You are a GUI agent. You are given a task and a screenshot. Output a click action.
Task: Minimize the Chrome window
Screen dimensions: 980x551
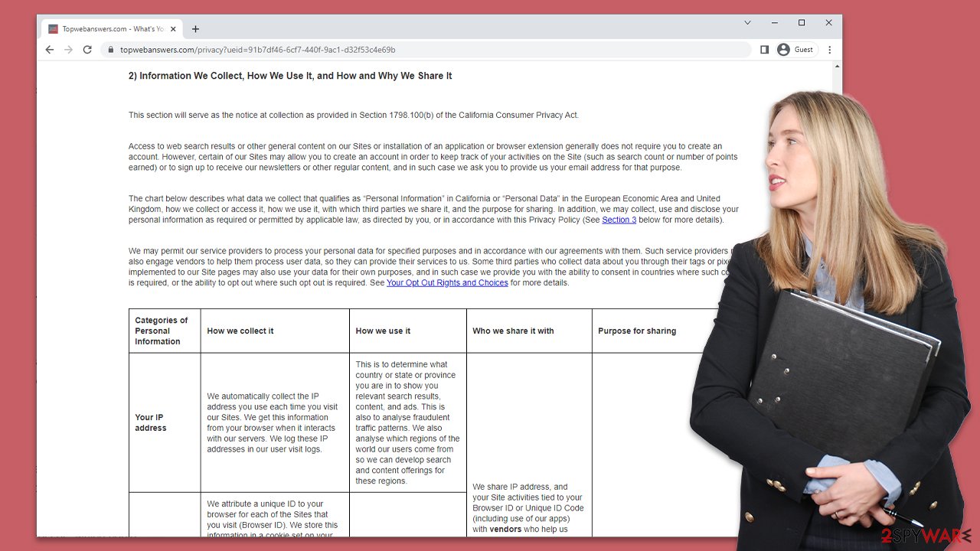(x=775, y=23)
